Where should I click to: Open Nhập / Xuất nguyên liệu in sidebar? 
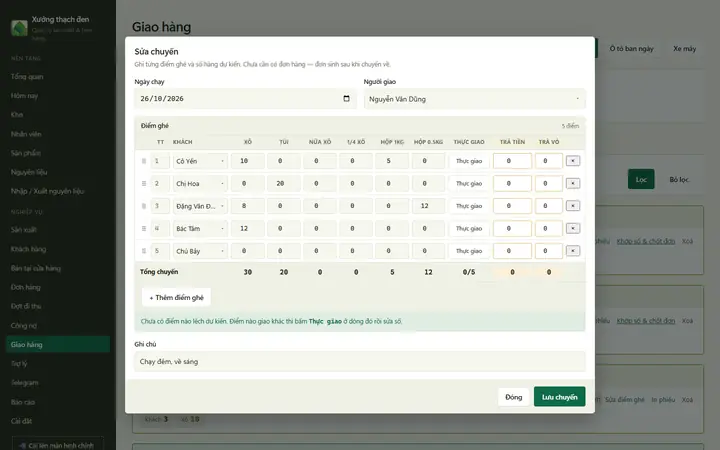(58, 191)
